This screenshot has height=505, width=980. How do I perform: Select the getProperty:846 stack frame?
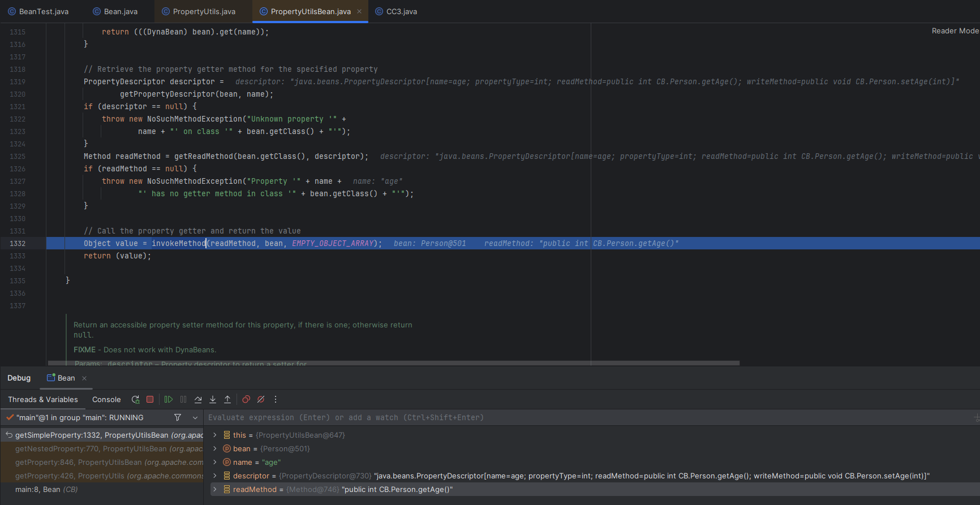tap(102, 462)
